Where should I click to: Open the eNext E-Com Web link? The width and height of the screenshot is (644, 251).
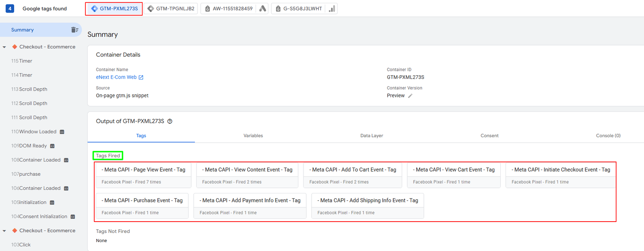point(116,77)
